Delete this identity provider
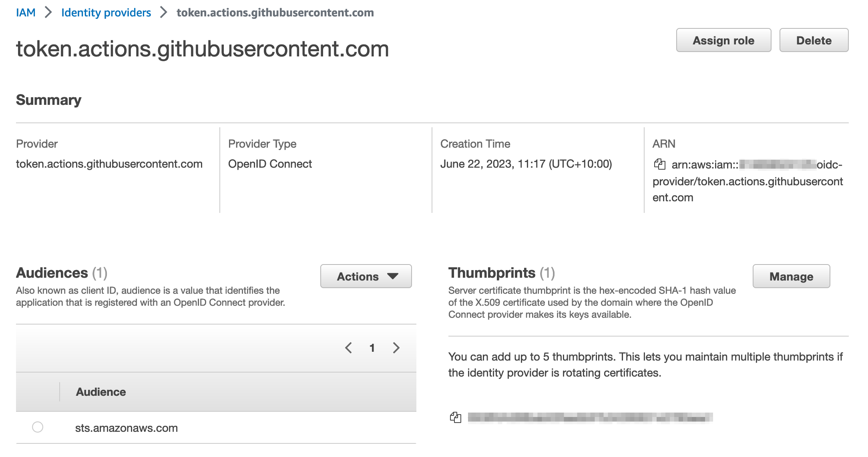868x457 pixels. pyautogui.click(x=814, y=40)
